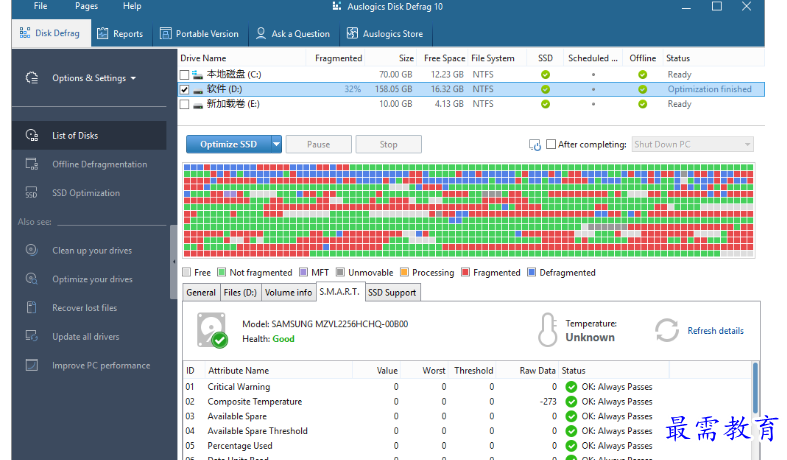This screenshot has height=460, width=787.
Task: Click the drive icon for E: volume
Action: pyautogui.click(x=198, y=104)
